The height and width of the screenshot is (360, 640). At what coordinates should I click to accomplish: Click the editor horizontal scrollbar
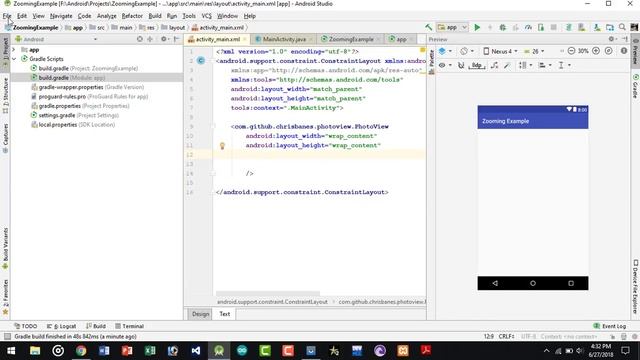coord(268,293)
